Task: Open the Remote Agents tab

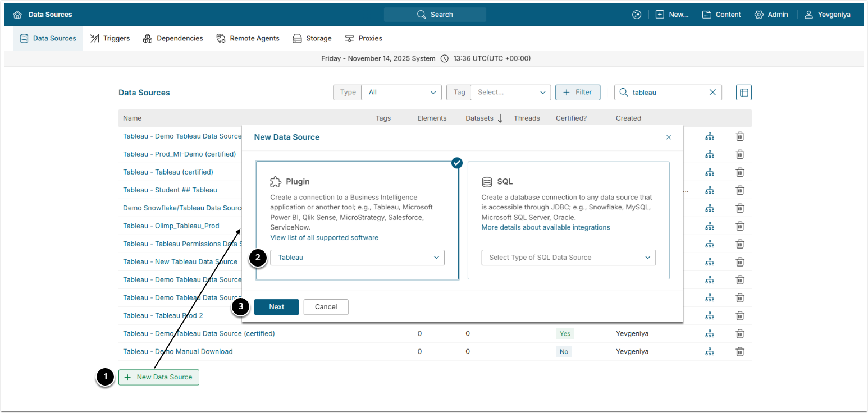Action: point(248,38)
